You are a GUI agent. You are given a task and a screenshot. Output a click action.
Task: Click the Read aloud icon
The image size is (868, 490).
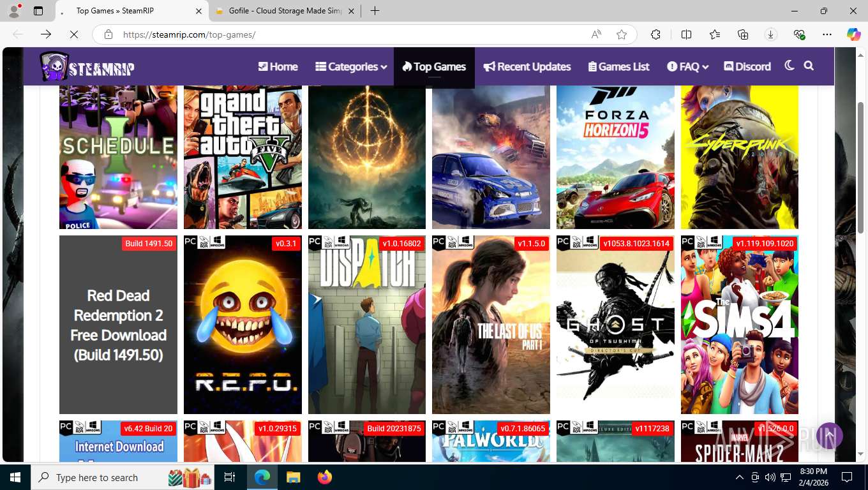coord(596,34)
